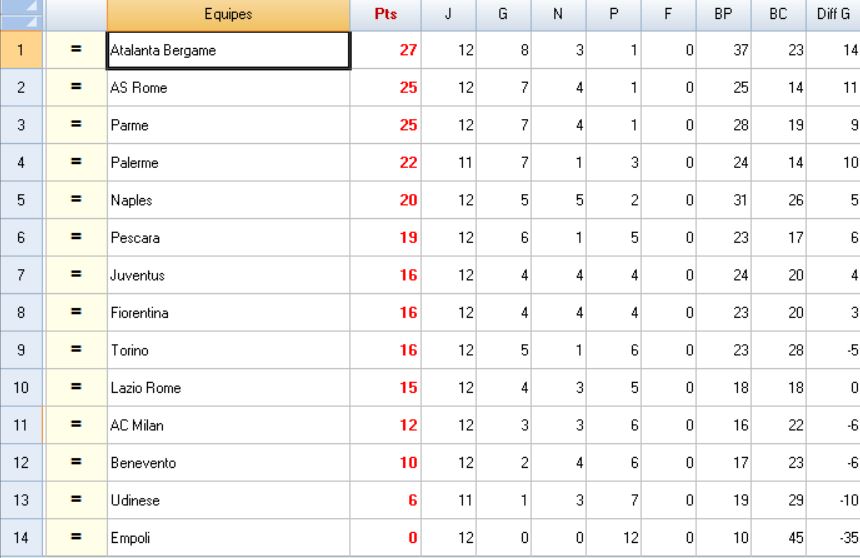Select the Atalanta Bergame team name cell

(228, 50)
